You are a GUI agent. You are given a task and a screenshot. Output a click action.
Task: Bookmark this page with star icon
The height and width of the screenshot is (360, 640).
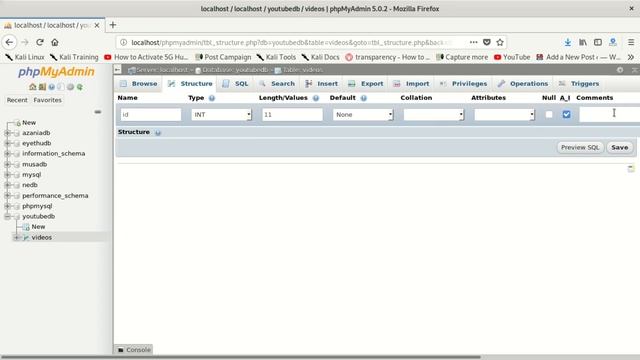pos(500,42)
